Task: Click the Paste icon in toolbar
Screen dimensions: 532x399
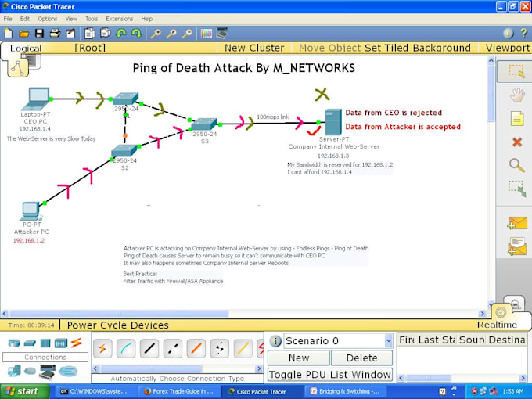Action: pyautogui.click(x=106, y=33)
